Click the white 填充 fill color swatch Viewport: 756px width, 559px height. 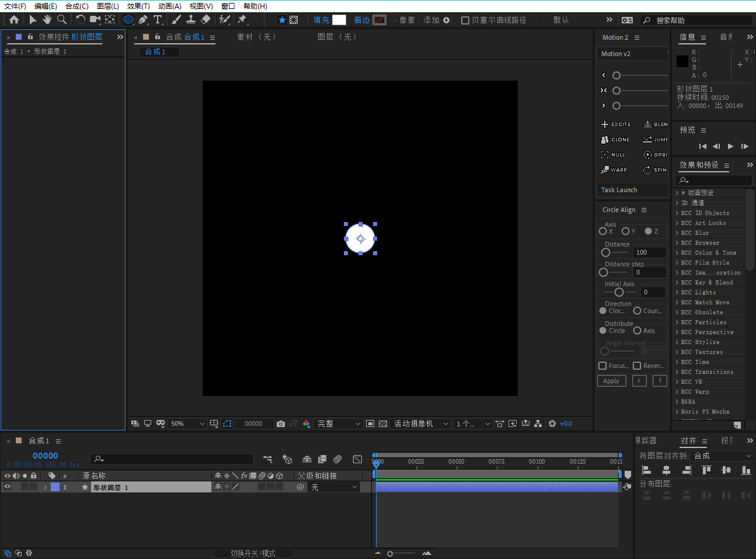click(x=339, y=20)
